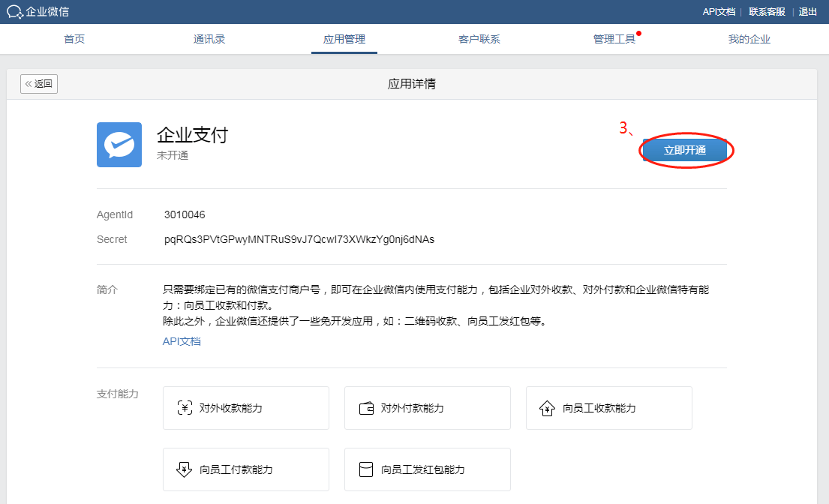Open the 我的企业 tab
The image size is (829, 504).
pos(749,39)
